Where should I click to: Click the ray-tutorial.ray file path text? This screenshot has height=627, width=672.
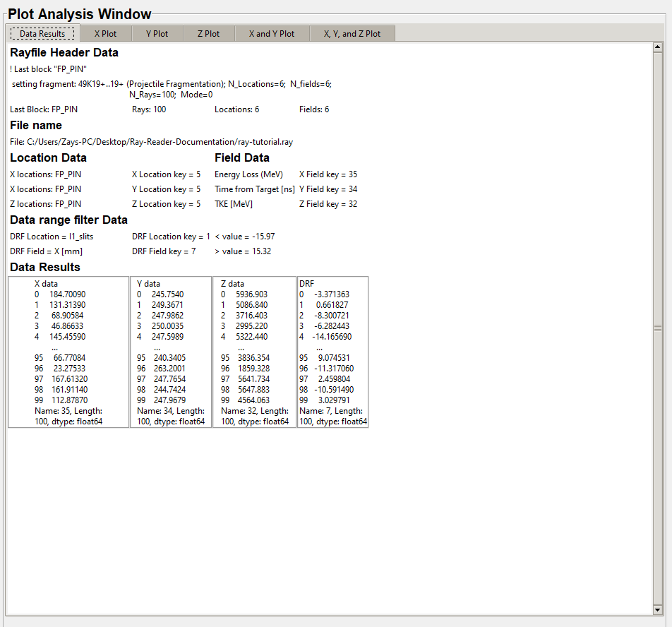tap(151, 142)
